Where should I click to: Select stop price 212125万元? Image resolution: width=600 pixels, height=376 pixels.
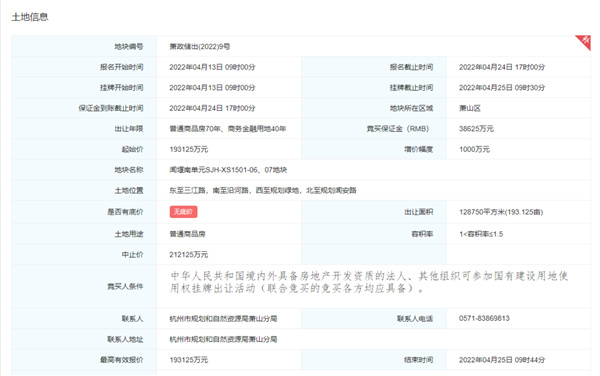click(189, 255)
